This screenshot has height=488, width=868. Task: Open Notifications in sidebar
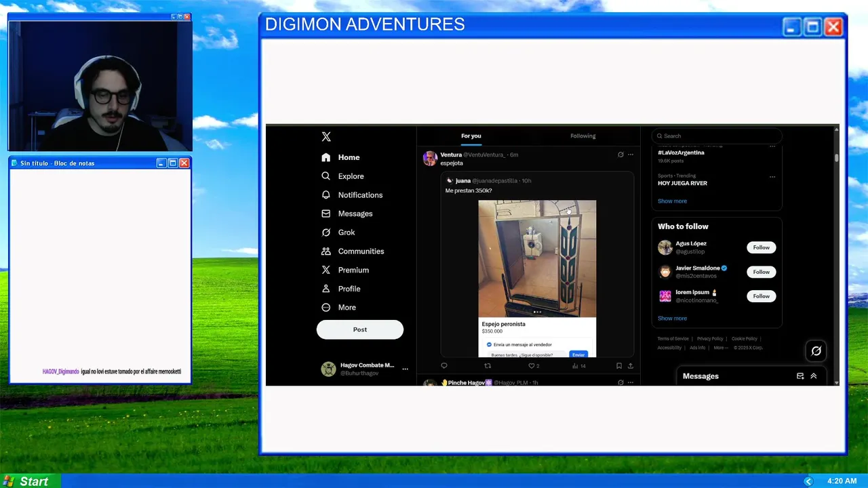point(353,195)
